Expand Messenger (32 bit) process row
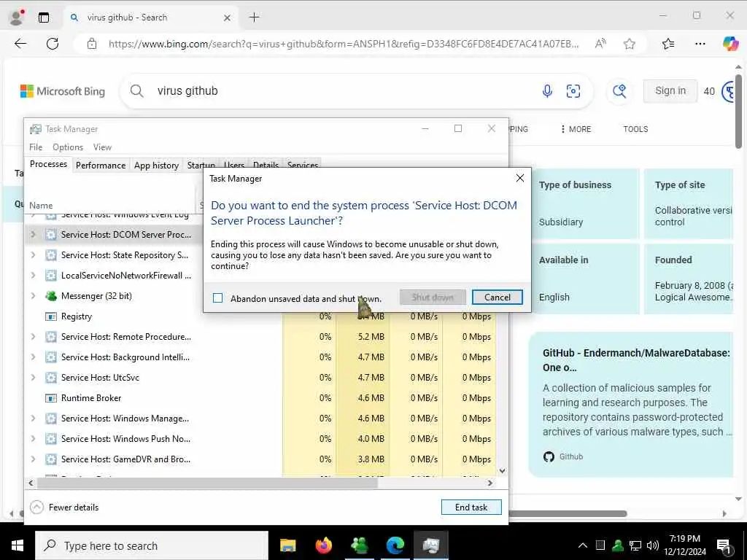Image resolution: width=747 pixels, height=560 pixels. (33, 296)
